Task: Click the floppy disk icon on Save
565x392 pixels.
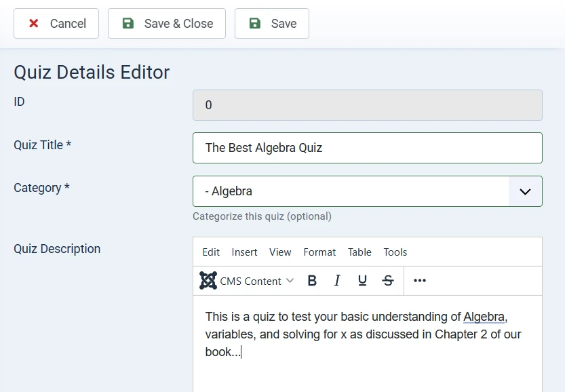Action: coord(255,24)
